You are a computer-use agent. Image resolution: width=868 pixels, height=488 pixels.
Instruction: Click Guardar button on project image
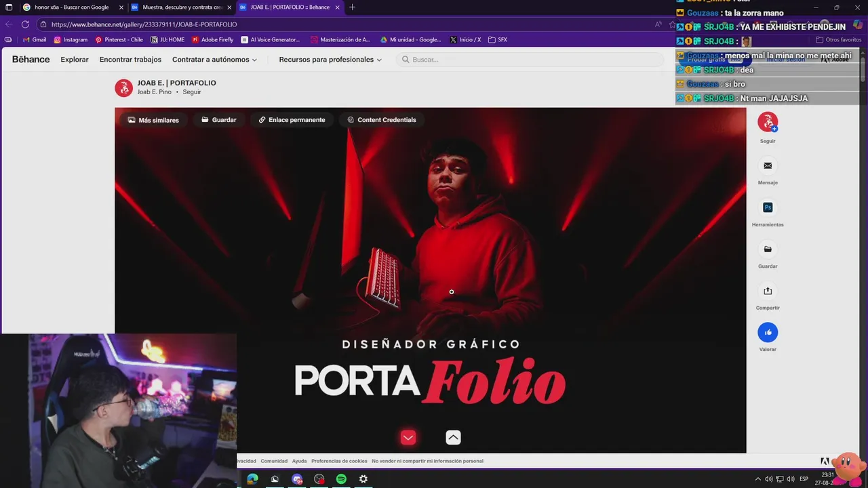tap(218, 120)
